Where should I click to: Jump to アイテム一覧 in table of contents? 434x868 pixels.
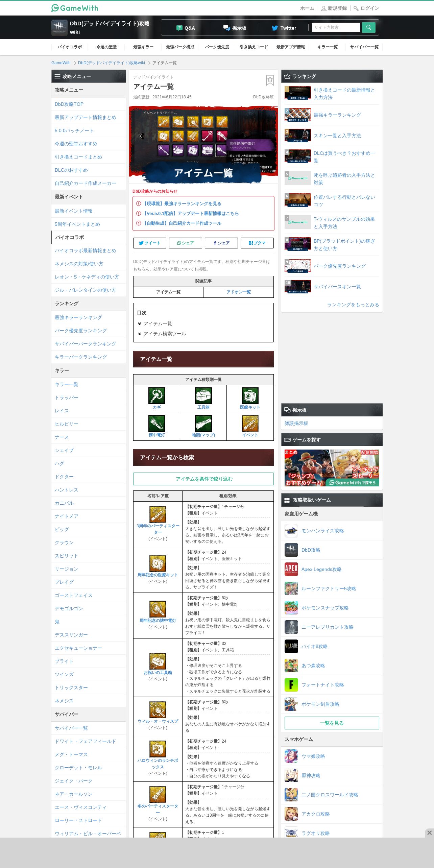point(158,323)
